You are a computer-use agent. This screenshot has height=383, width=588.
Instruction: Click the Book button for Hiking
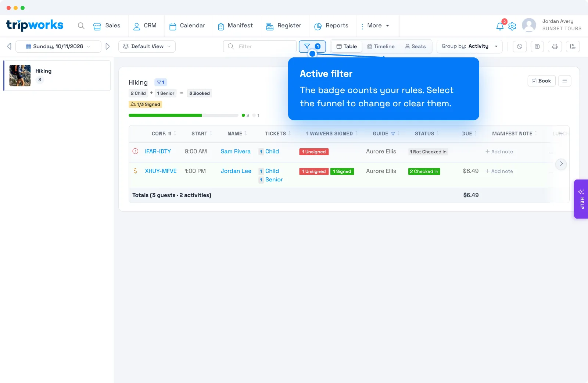[541, 81]
